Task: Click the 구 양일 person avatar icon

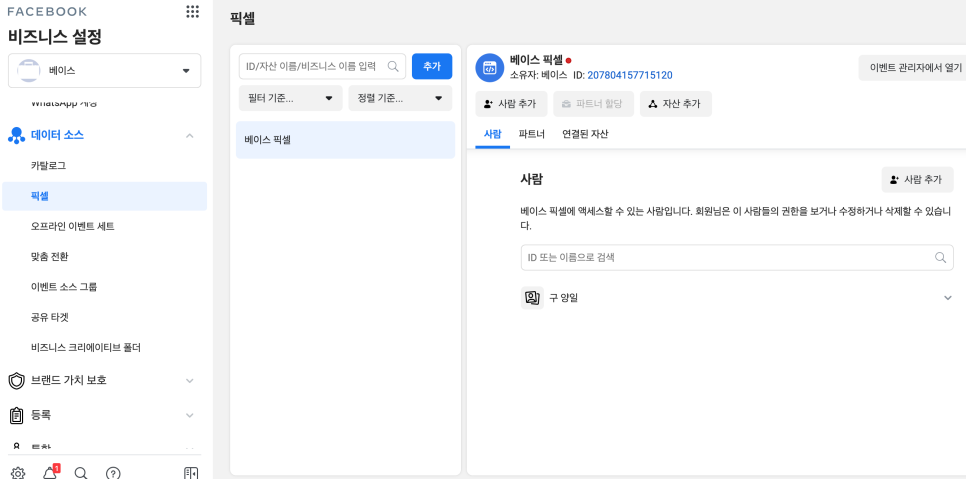Action: 532,298
